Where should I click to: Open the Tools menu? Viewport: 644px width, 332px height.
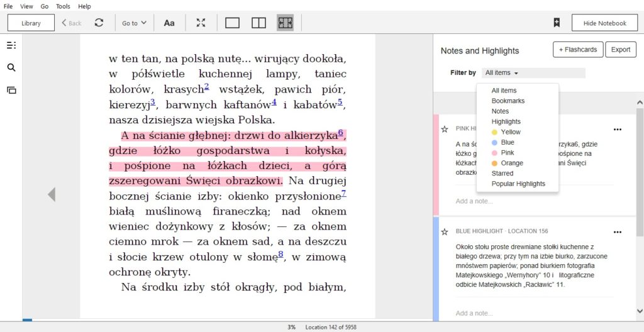coord(63,6)
